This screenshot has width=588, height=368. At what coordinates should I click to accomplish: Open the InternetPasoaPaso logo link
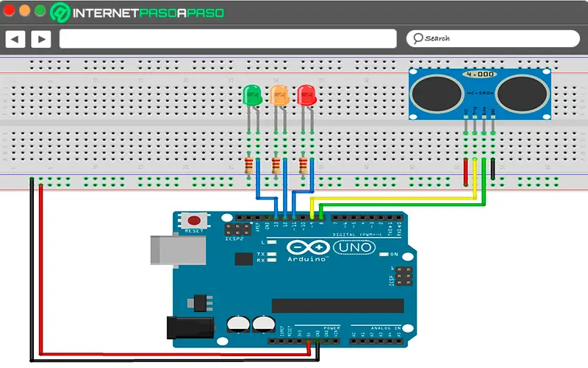tap(137, 13)
